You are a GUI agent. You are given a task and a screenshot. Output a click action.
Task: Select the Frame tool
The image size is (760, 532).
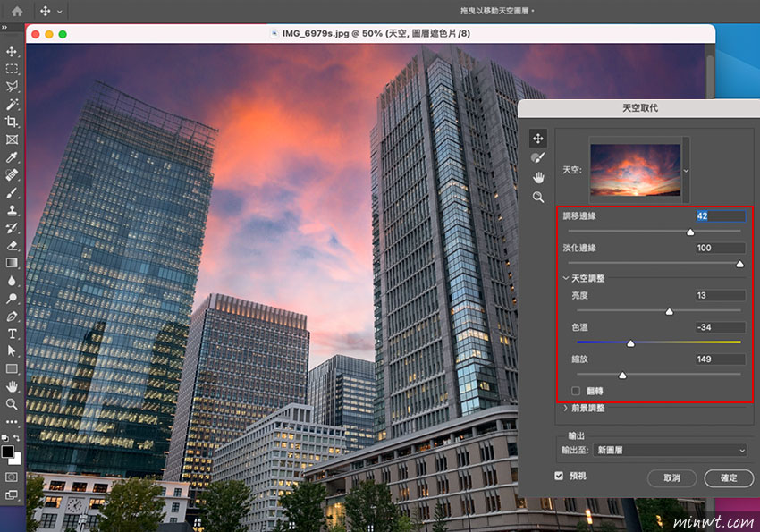[x=12, y=139]
